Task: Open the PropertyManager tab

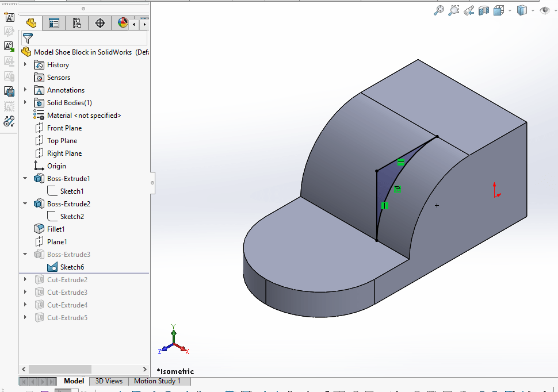Action: (x=54, y=23)
